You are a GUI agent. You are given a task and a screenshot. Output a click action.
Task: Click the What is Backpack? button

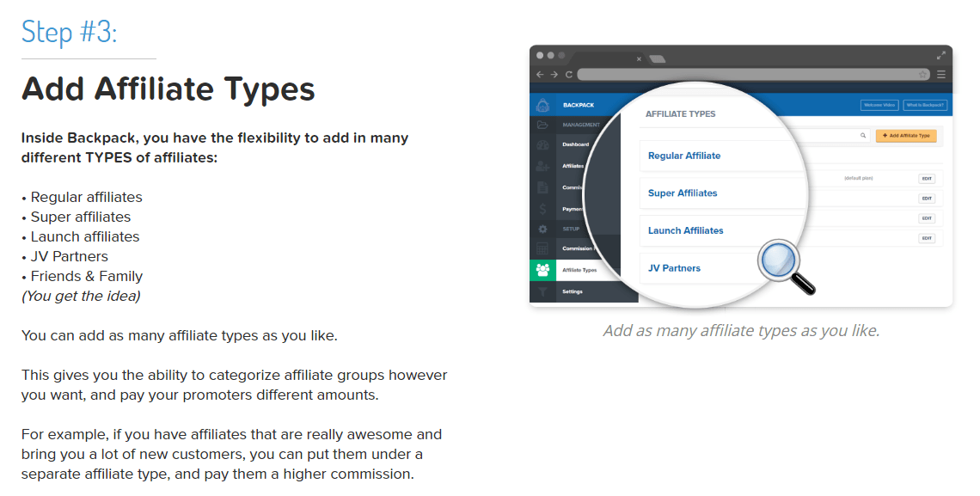(926, 105)
